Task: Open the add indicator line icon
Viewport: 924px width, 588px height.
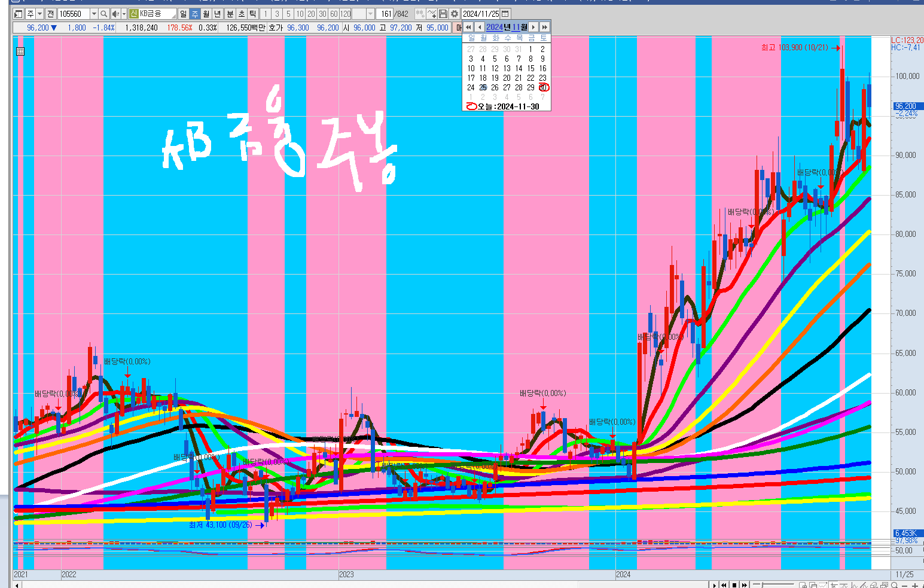Action: [431, 14]
